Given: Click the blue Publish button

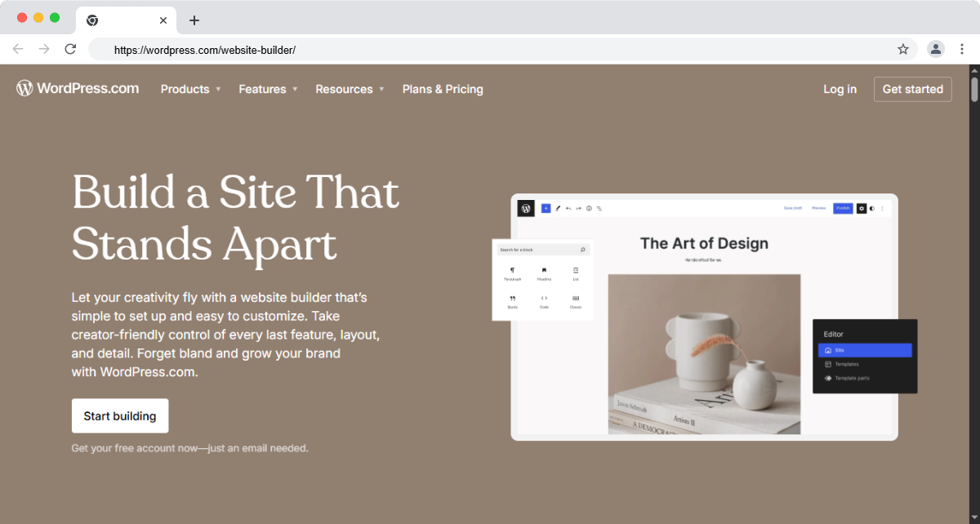Looking at the screenshot, I should coord(843,208).
